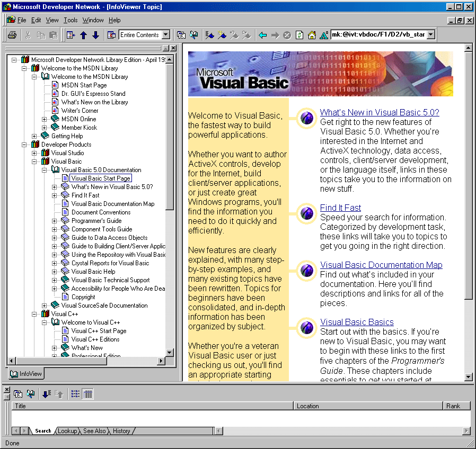Select 'Dr. GUI's Espresso Stand' tree item
The width and height of the screenshot is (476, 449).
93,94
